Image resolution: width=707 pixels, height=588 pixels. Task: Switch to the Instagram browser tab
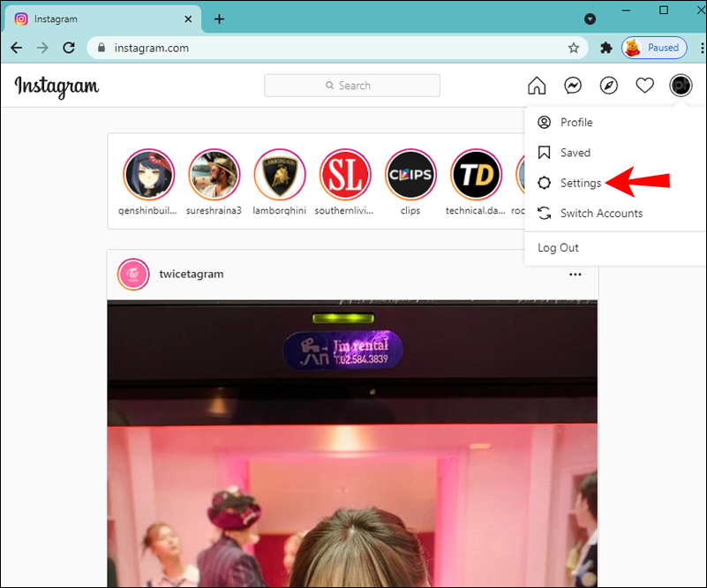click(x=102, y=19)
